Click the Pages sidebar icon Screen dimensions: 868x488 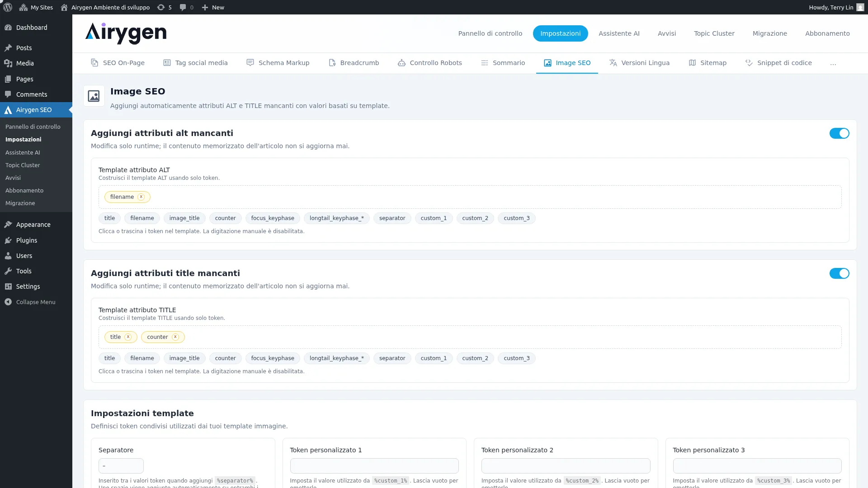pyautogui.click(x=8, y=79)
